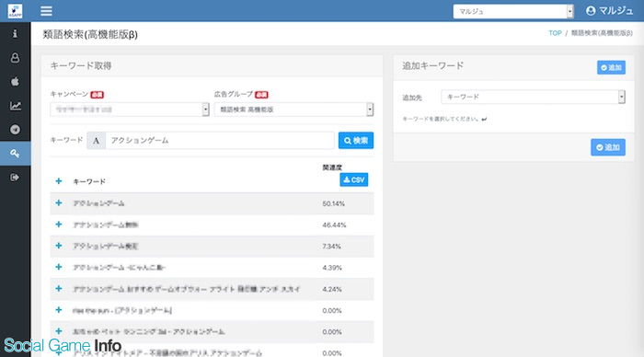Open the hamburger menu in header
The width and height of the screenshot is (644, 357).
click(46, 11)
